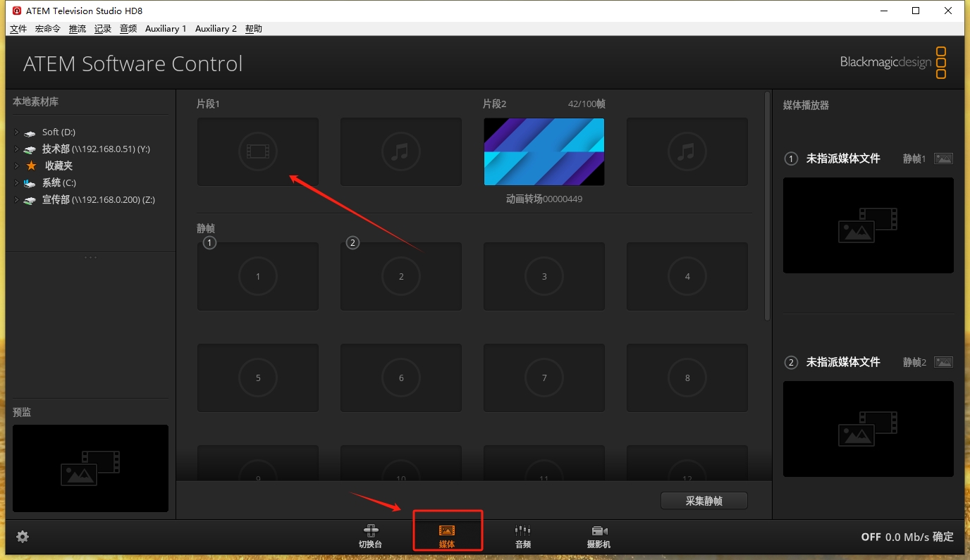Select the 技术部 (\\192.168.0.51) (Y:) row text

(96, 149)
